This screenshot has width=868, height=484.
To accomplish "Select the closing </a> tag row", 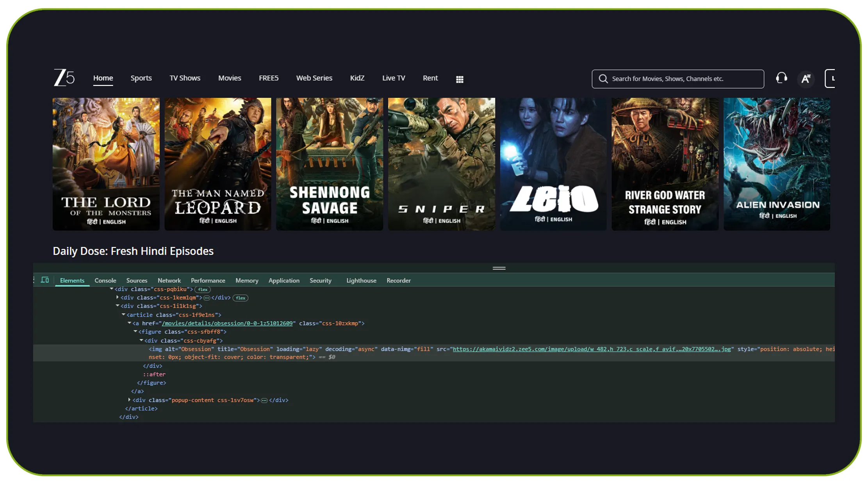I will (137, 391).
